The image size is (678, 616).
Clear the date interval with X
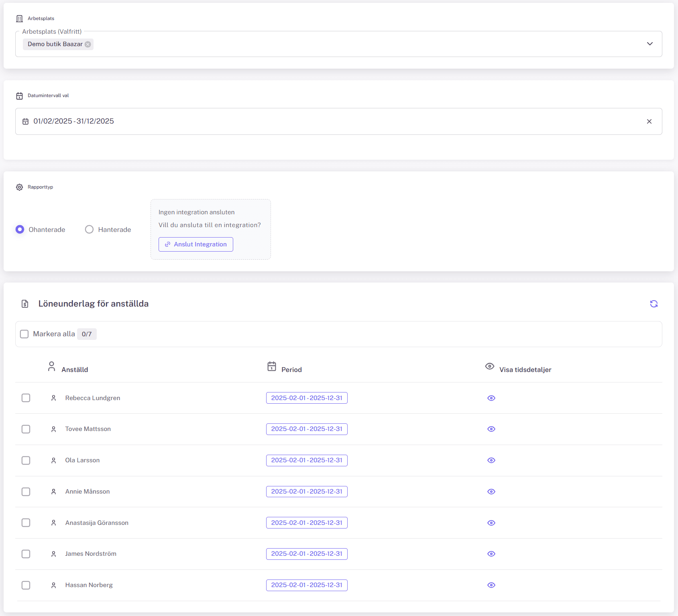pyautogui.click(x=649, y=121)
